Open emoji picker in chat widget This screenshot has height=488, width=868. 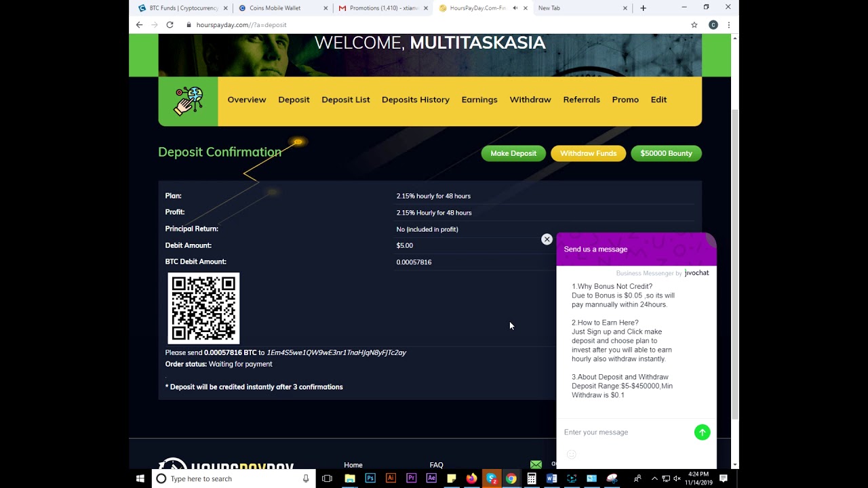click(x=571, y=454)
